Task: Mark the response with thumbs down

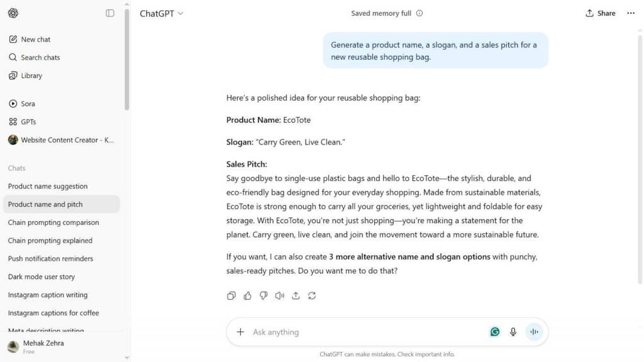Action: [x=264, y=295]
